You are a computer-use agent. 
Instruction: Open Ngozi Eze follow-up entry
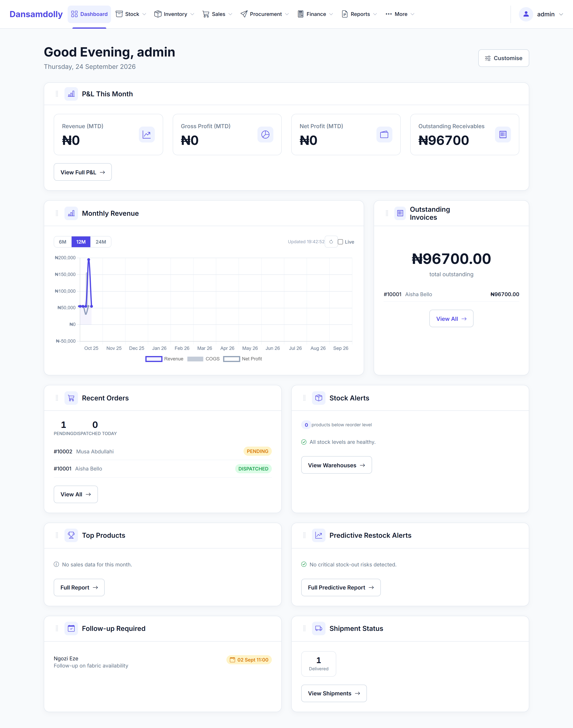(162, 662)
